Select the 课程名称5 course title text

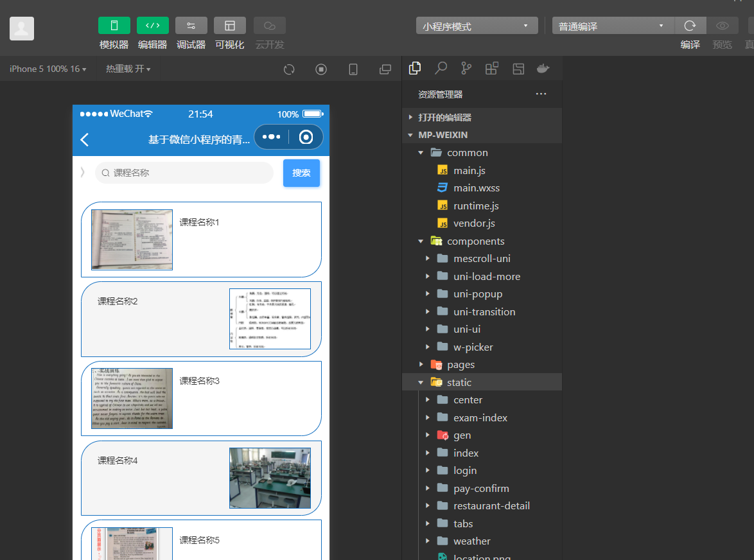[x=200, y=540]
